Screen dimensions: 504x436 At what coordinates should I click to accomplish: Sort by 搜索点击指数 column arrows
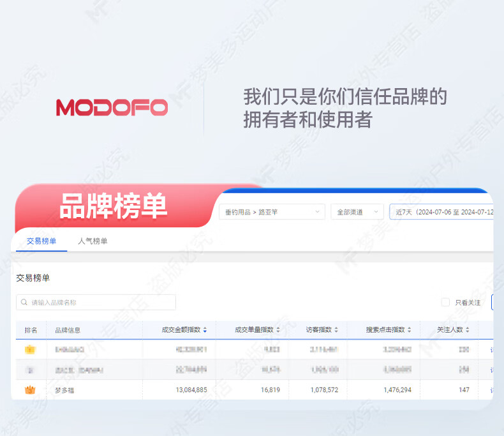tap(409, 330)
